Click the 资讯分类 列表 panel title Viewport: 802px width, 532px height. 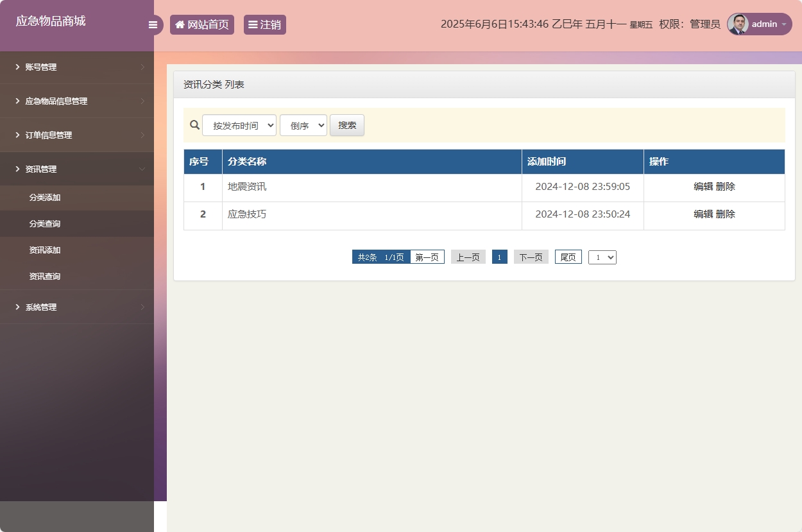pyautogui.click(x=214, y=84)
